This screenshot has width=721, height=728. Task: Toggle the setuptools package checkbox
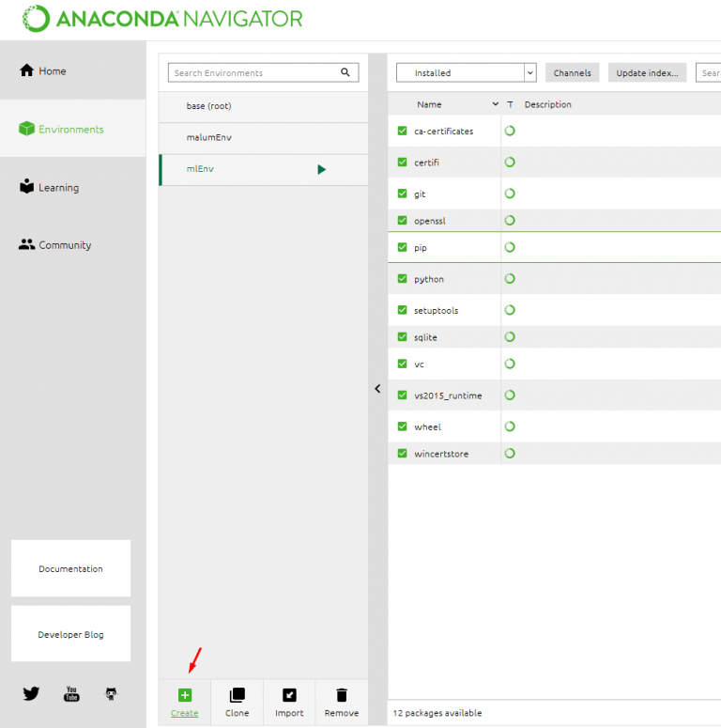(402, 310)
